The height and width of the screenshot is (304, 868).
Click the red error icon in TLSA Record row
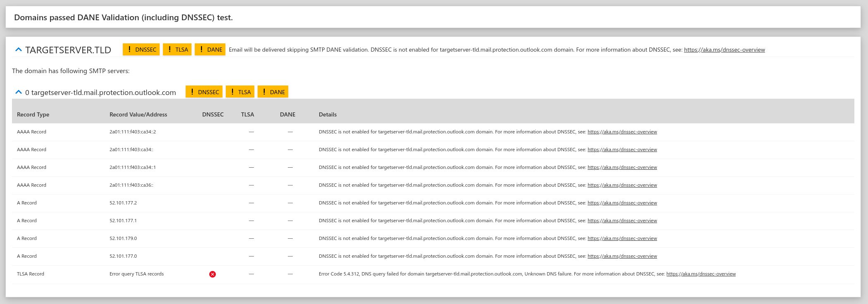click(x=213, y=274)
